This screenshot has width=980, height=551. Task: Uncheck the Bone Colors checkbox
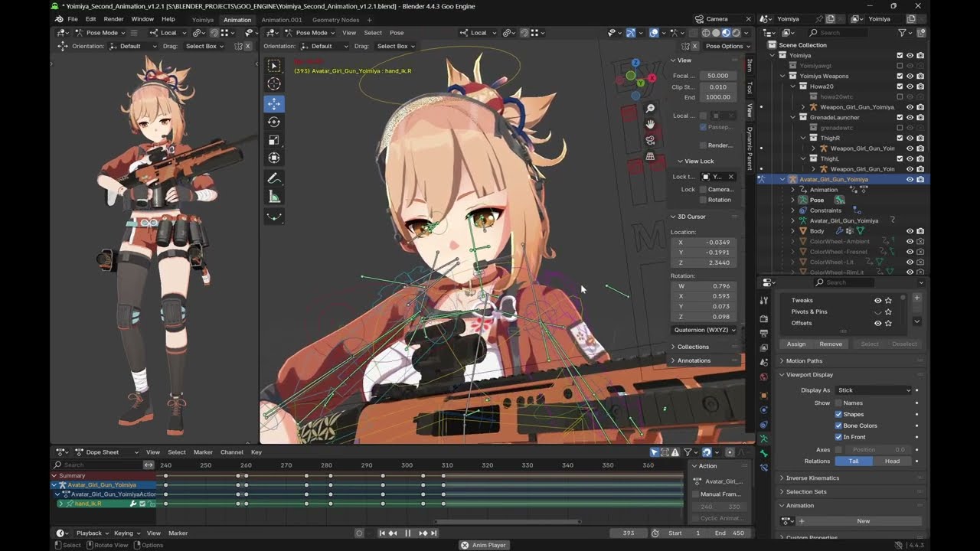tap(838, 425)
